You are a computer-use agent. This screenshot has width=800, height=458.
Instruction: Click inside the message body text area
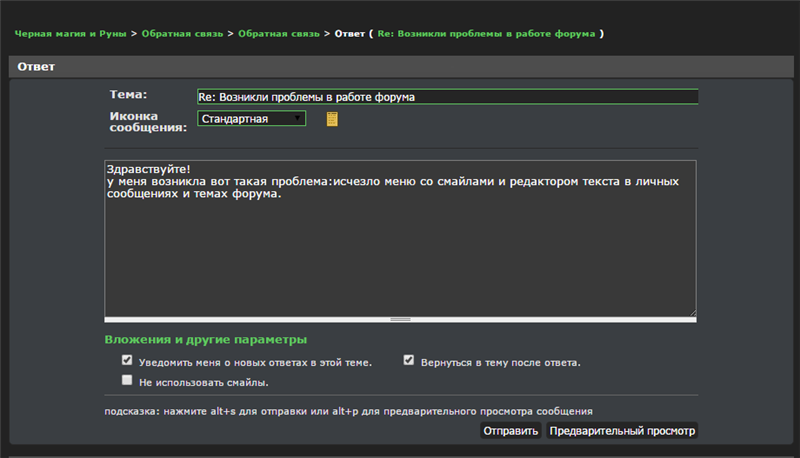[401, 239]
